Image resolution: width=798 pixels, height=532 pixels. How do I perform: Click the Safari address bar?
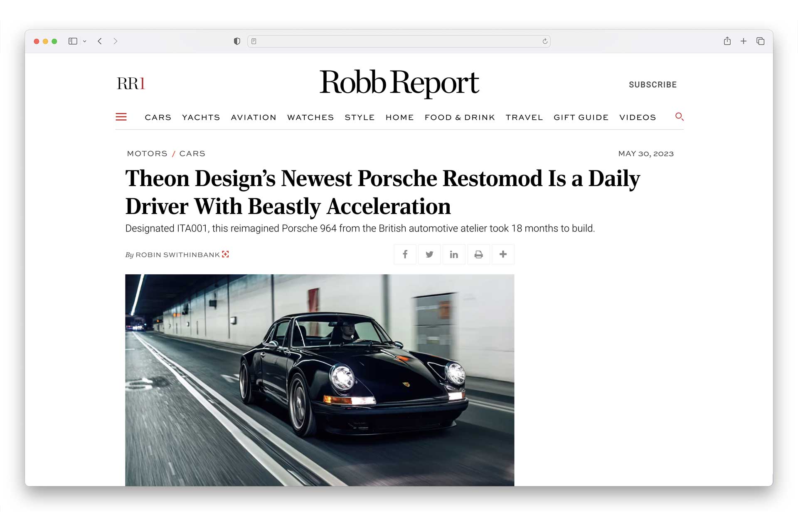(x=398, y=41)
